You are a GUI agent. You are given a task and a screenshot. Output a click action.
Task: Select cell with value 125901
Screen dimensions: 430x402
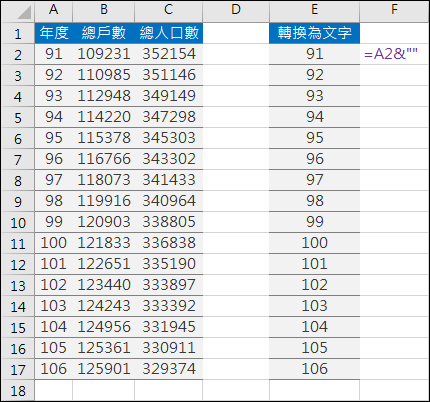[104, 369]
